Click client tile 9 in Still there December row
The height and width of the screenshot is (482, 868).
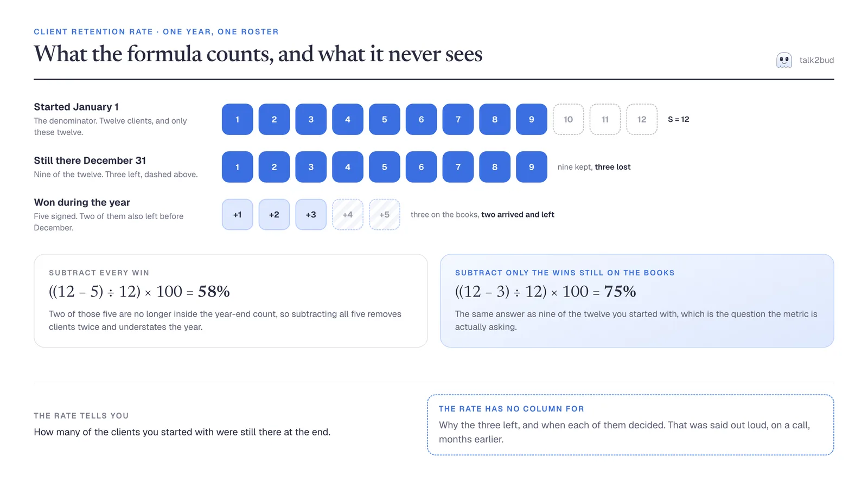532,167
